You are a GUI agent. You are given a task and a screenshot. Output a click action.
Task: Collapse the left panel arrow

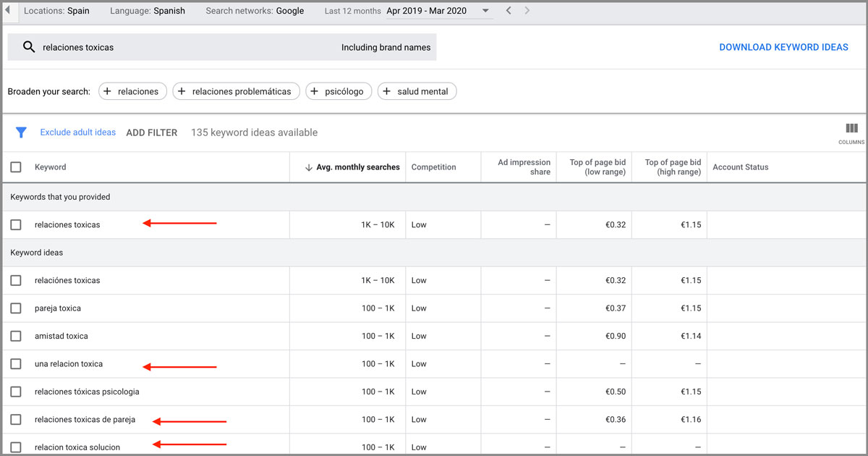[7, 11]
